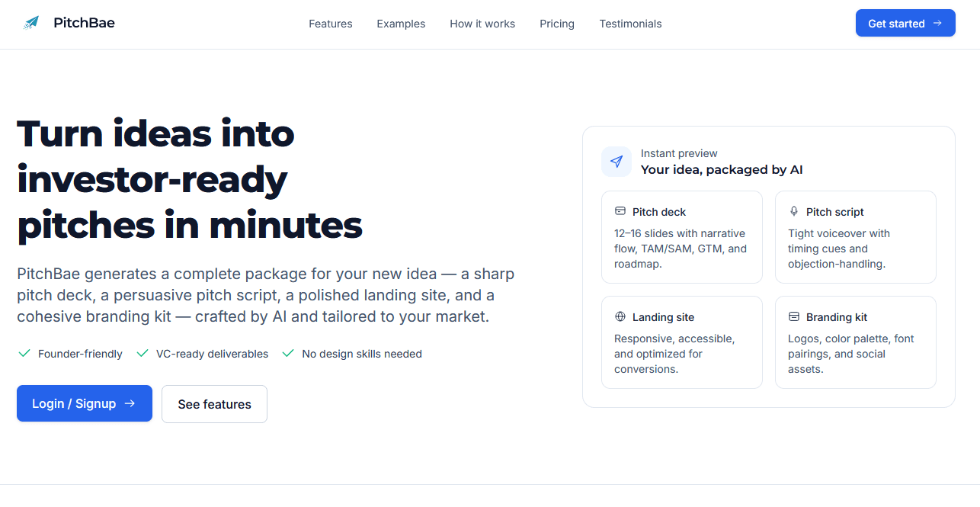Screen dimensions: 980x507
Task: Select the Pitch deck preview card
Action: coord(681,237)
